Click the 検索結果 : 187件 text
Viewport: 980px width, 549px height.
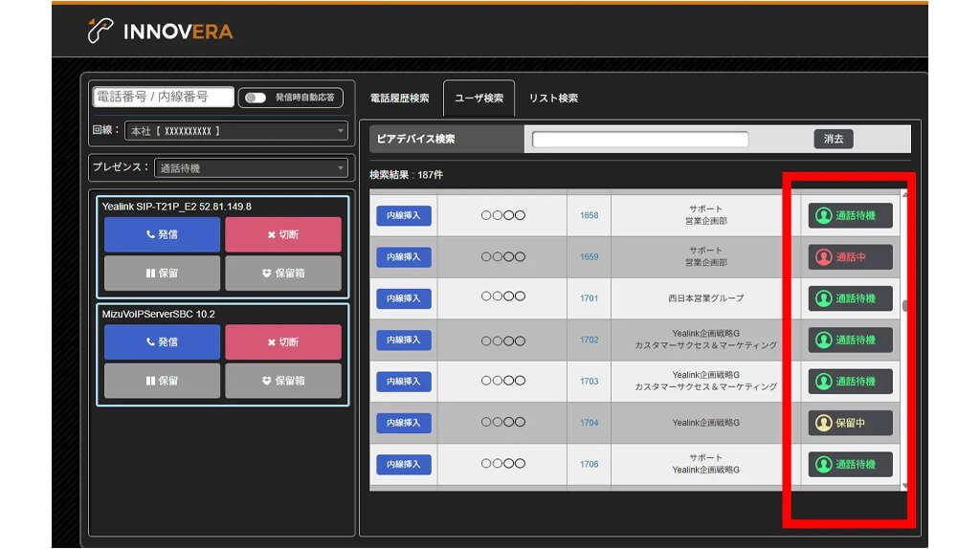tap(406, 175)
